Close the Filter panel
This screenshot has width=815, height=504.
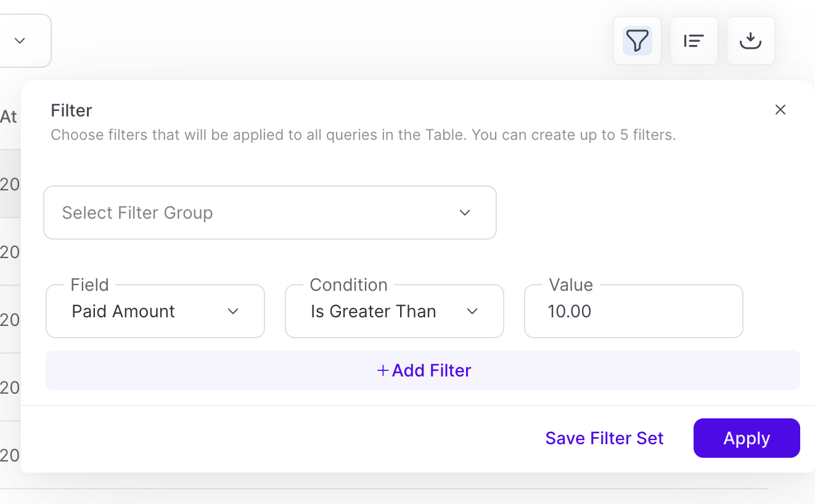780,110
